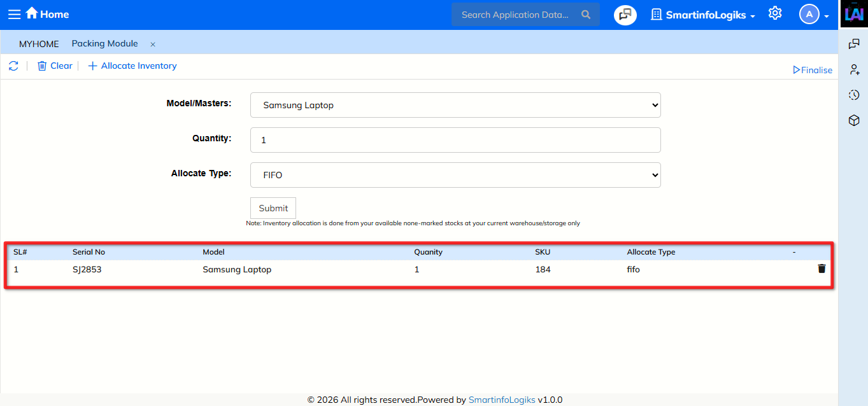868x406 pixels.
Task: Delete the SJ2853 row with trash icon
Action: click(822, 269)
